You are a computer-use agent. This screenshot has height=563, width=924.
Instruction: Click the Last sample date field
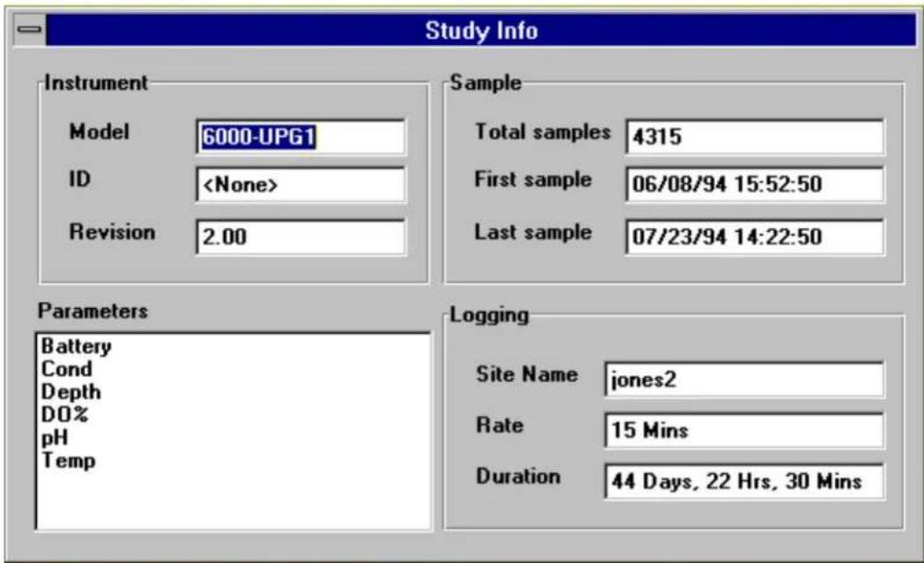[x=755, y=237]
